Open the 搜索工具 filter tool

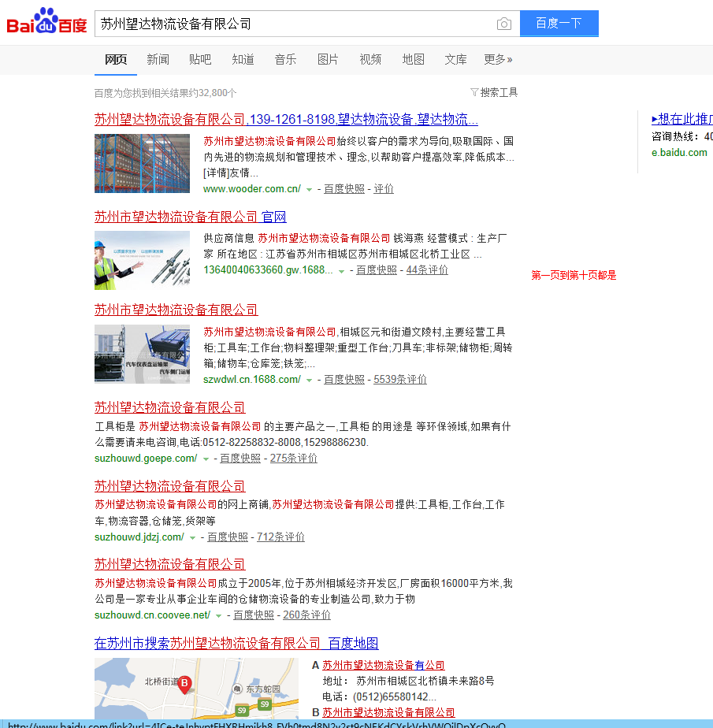[494, 92]
